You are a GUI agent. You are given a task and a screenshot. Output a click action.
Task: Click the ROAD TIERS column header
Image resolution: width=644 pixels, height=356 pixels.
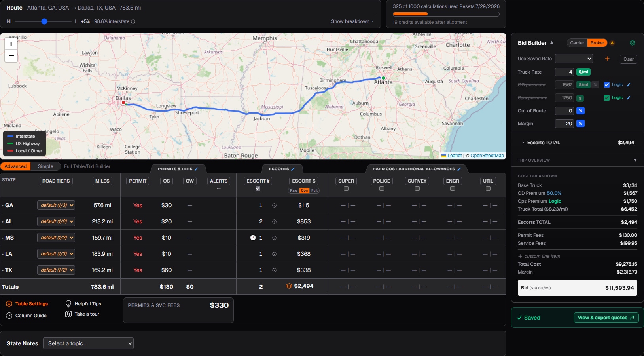(56, 181)
